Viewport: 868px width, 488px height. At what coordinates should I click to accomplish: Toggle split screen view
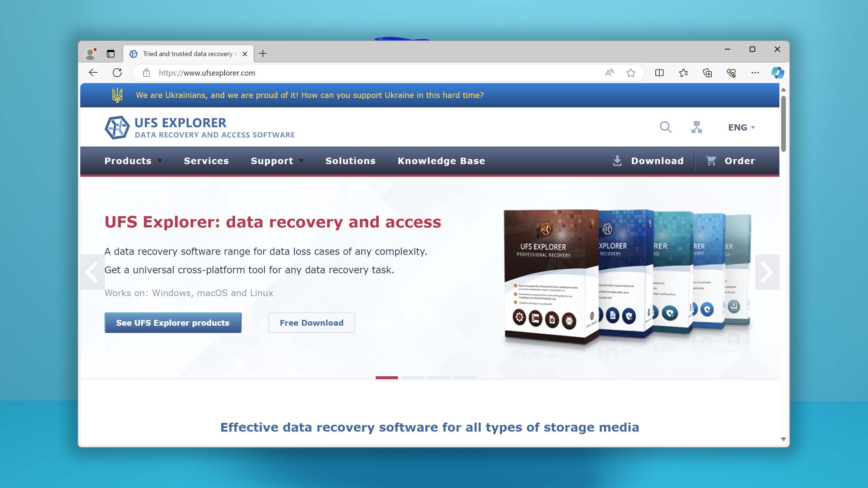pos(659,73)
